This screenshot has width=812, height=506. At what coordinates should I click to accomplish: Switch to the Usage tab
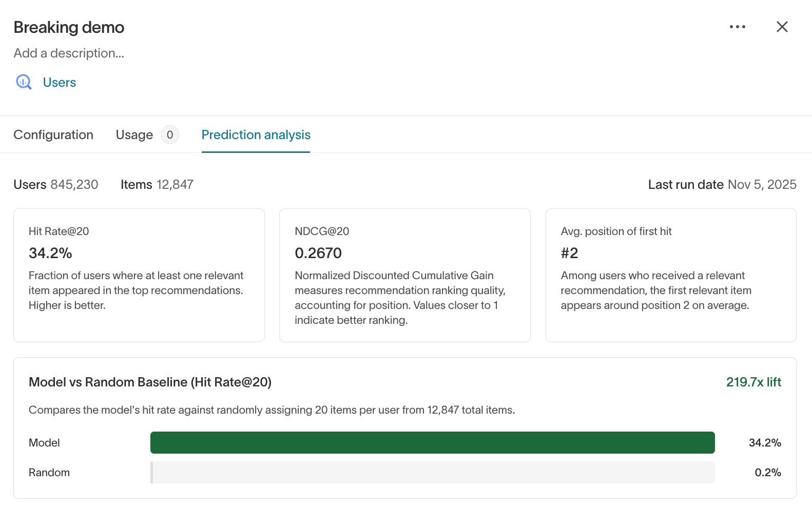134,134
